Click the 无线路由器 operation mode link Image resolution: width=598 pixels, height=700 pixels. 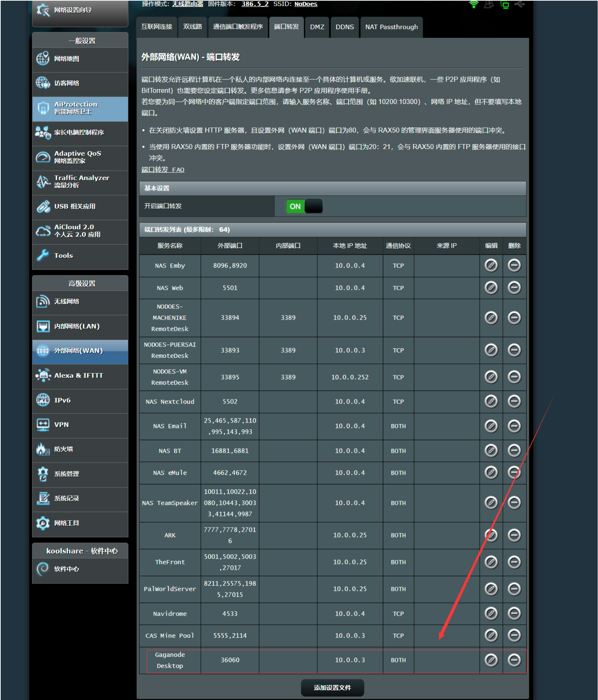(x=187, y=4)
